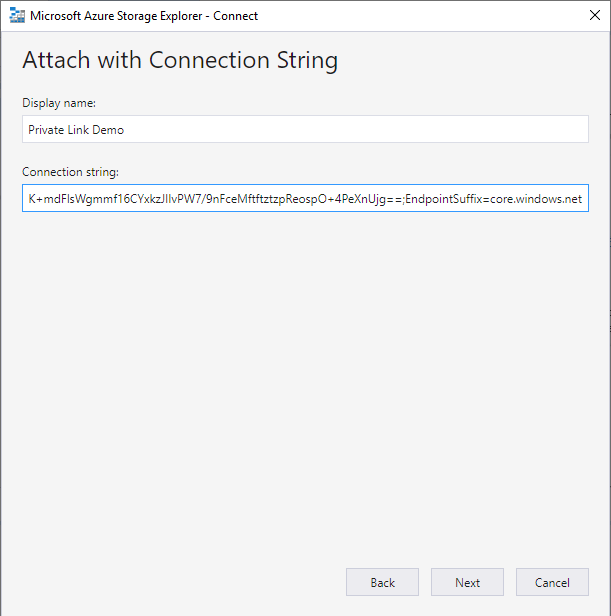Click the 'Connection string:' label
This screenshot has height=616, width=611.
(70, 172)
